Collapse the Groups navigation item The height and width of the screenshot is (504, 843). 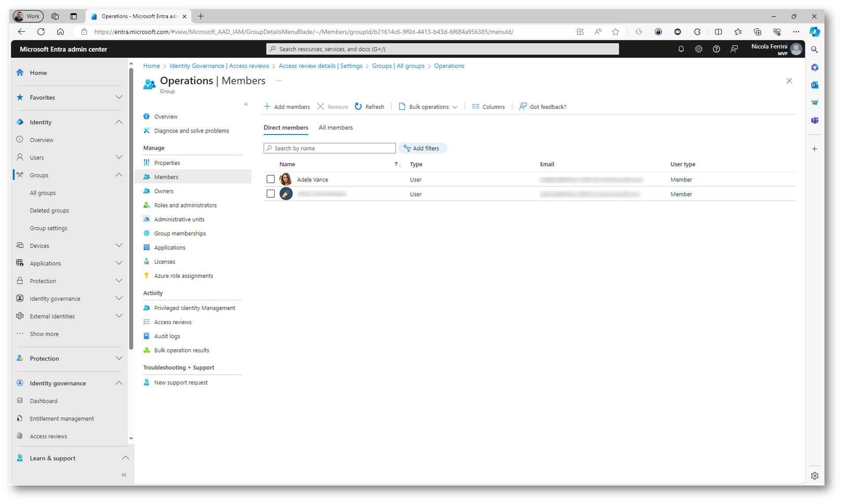point(119,175)
